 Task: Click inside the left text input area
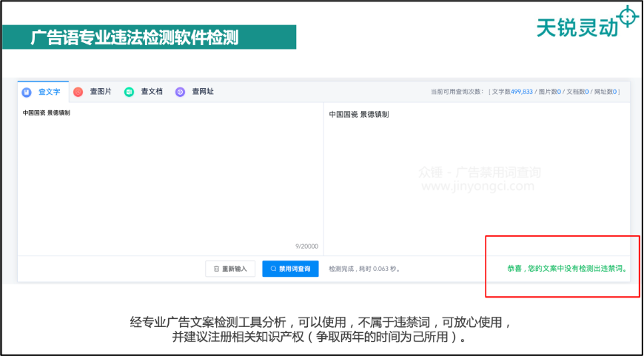tap(170, 178)
